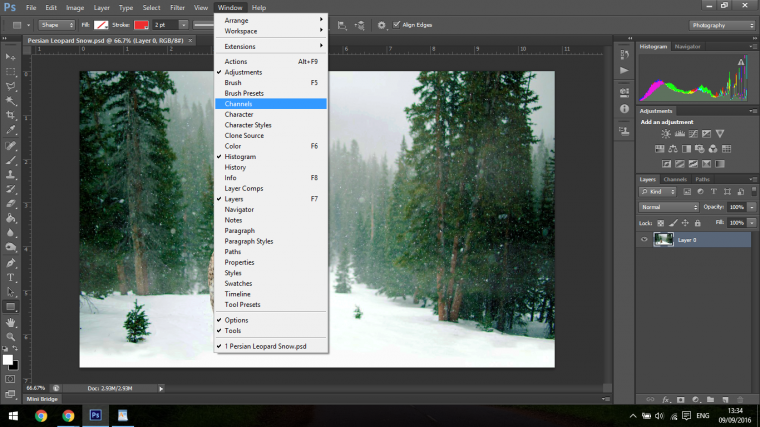Add a Levels adjustment
This screenshot has width=760, height=427.
pyautogui.click(x=680, y=134)
